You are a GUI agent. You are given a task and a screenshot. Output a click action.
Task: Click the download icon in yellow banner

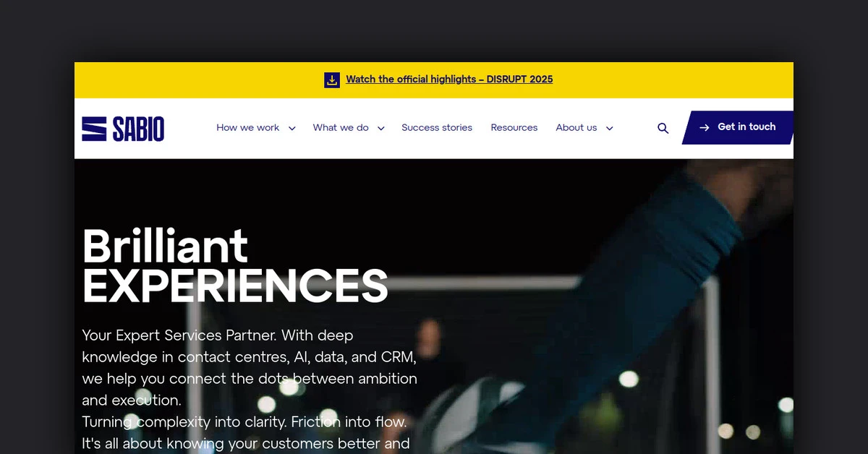tap(332, 80)
